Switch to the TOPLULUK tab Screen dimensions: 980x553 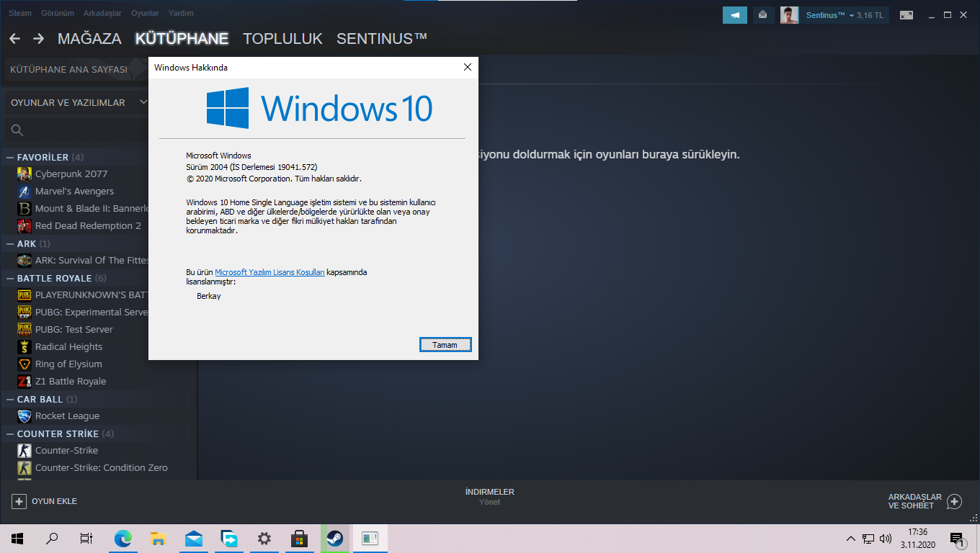coord(282,39)
